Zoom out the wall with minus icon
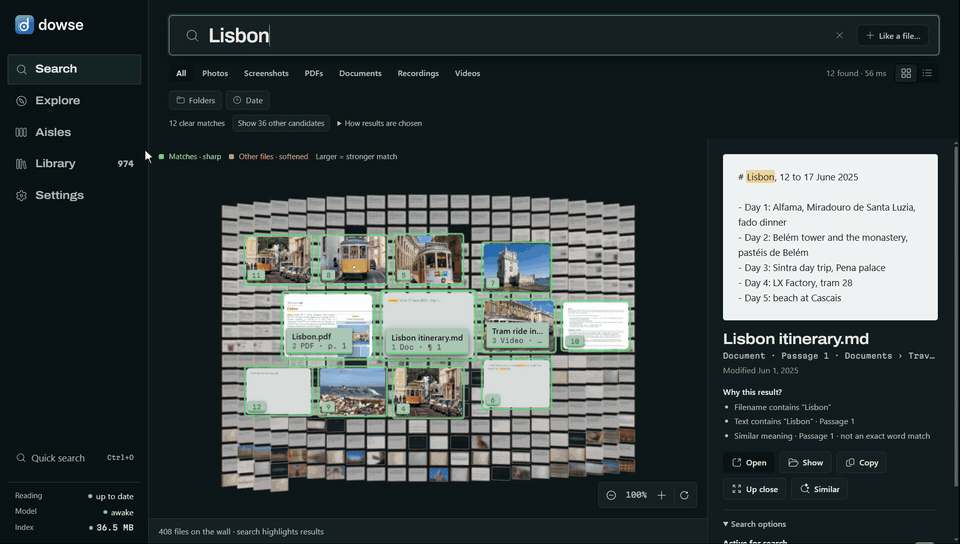Image resolution: width=960 pixels, height=544 pixels. 611,495
